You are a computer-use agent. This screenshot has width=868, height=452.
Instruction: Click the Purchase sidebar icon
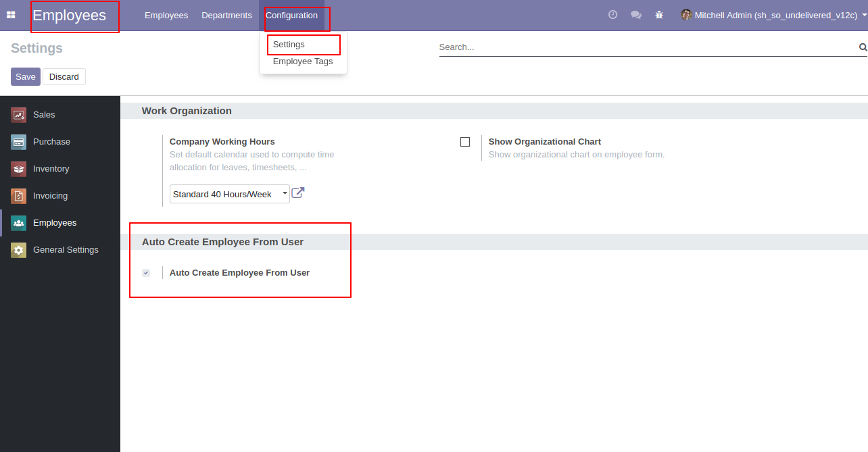pyautogui.click(x=18, y=142)
